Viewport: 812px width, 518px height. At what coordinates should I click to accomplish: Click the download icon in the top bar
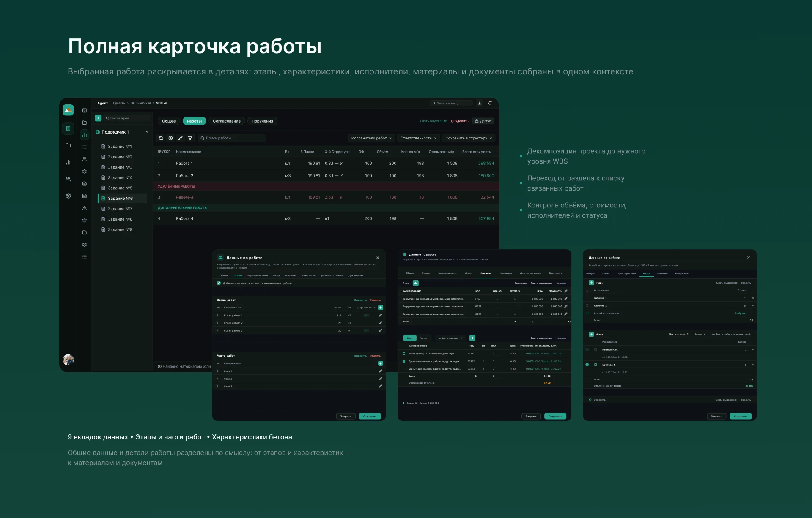pyautogui.click(x=480, y=103)
